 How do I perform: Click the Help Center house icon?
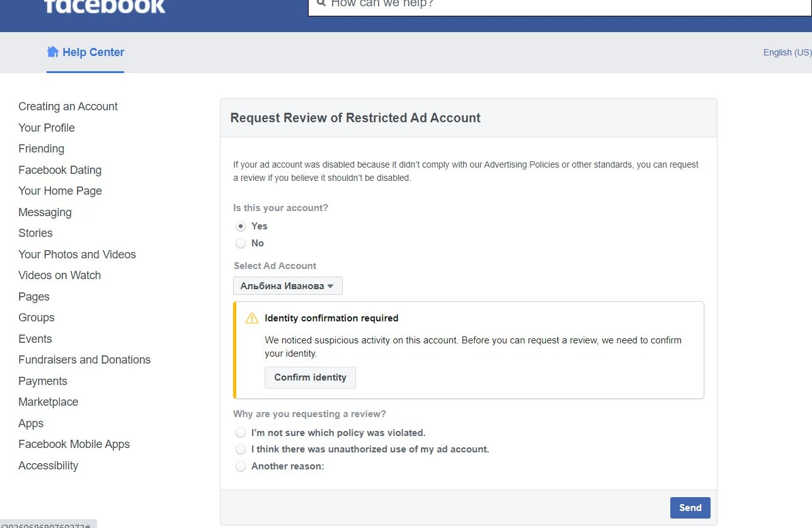coord(53,52)
